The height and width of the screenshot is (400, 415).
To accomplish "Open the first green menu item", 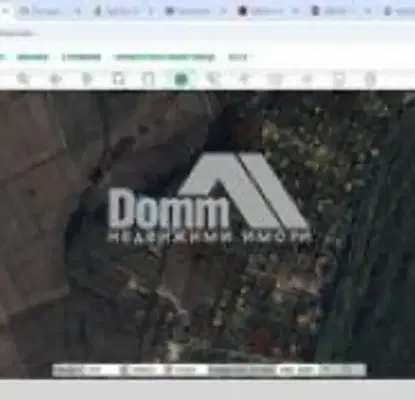I will (33, 57).
